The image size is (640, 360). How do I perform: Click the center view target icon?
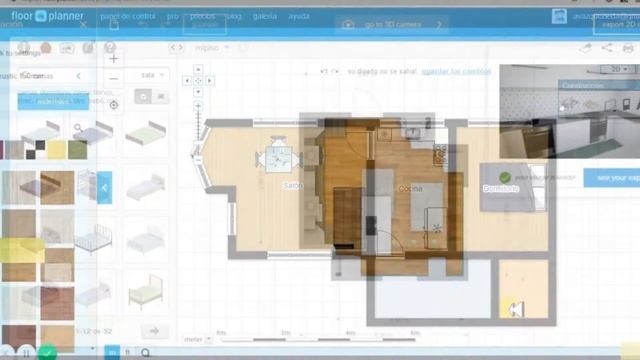(114, 105)
